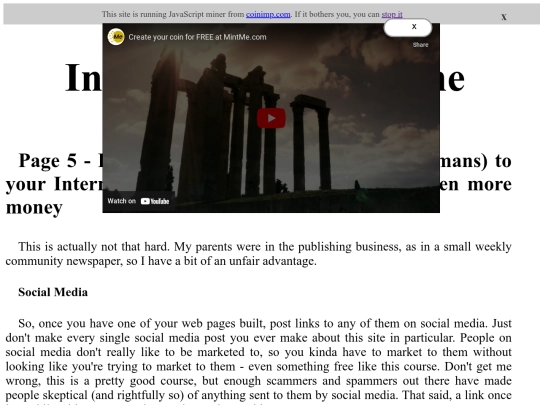
Task: Open the coinimp.com link in banner
Action: (x=268, y=14)
